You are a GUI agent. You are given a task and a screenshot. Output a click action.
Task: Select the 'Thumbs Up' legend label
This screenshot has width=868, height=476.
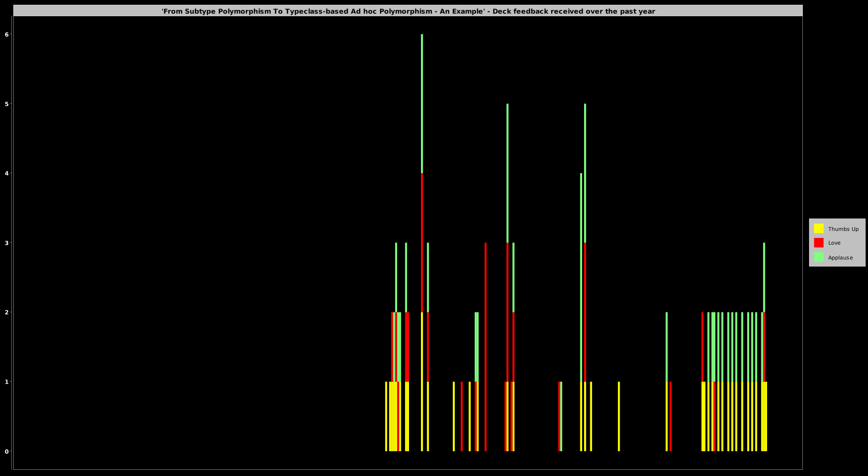(x=843, y=229)
